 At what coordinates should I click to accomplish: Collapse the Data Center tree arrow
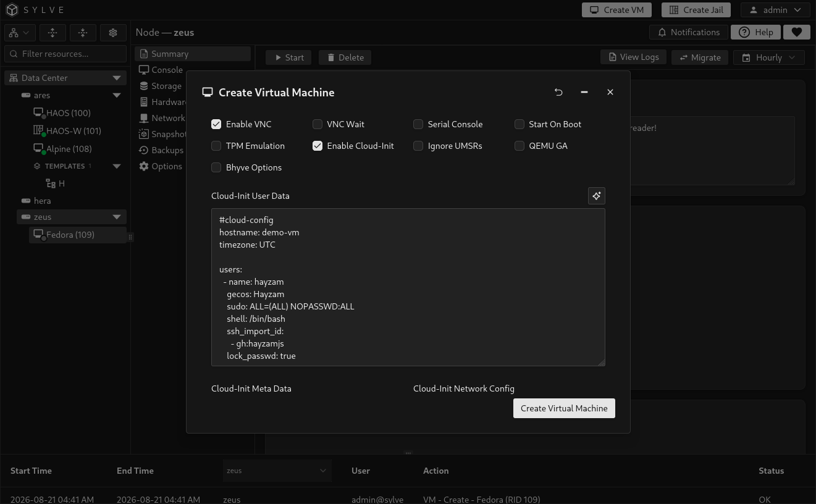tap(117, 78)
